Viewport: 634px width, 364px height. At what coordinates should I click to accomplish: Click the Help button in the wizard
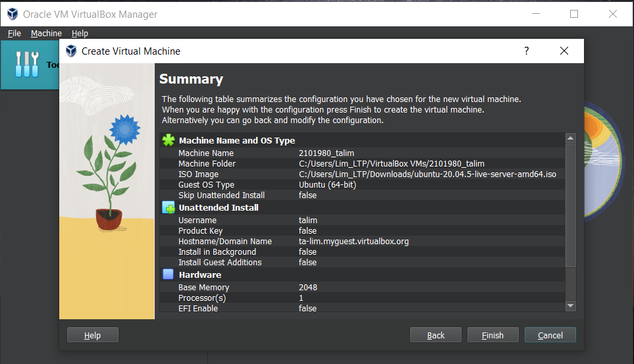click(93, 335)
